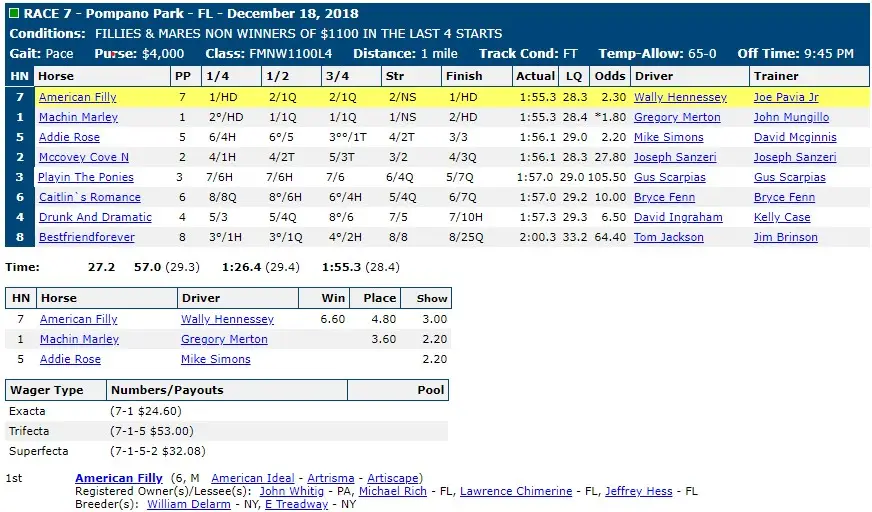Open Addie Rose in the payouts table

[x=70, y=359]
